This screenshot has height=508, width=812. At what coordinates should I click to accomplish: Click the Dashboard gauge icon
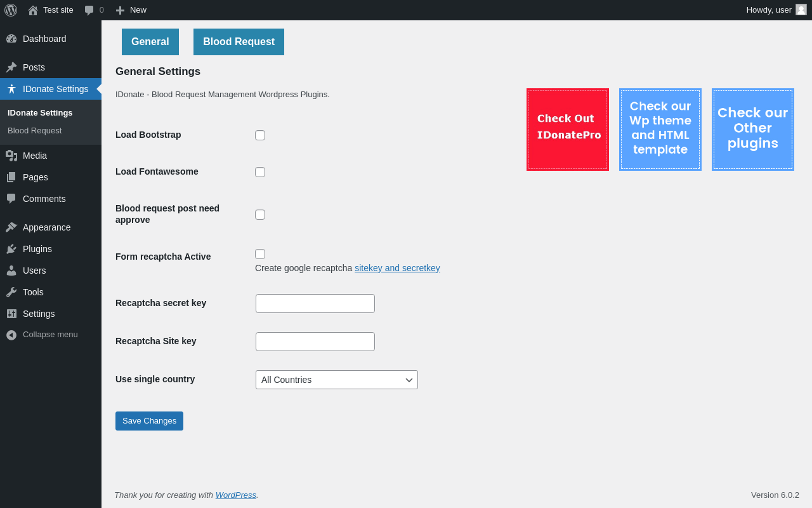11,39
